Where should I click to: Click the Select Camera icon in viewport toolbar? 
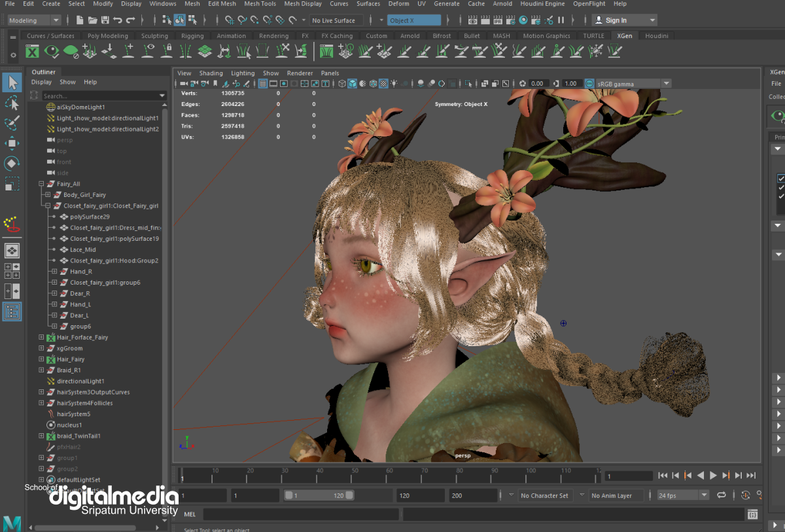point(183,84)
